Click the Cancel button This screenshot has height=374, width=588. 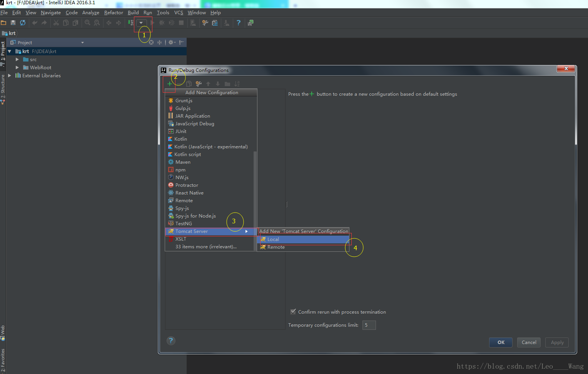click(529, 342)
